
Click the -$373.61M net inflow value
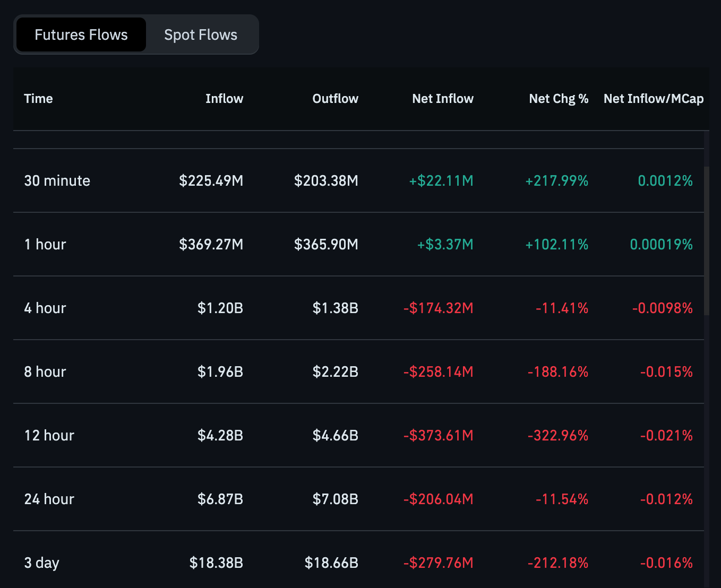[438, 435]
